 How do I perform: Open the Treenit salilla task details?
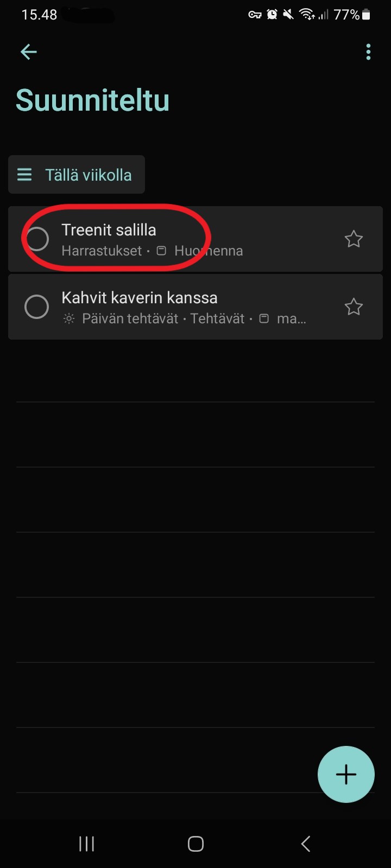pyautogui.click(x=195, y=239)
